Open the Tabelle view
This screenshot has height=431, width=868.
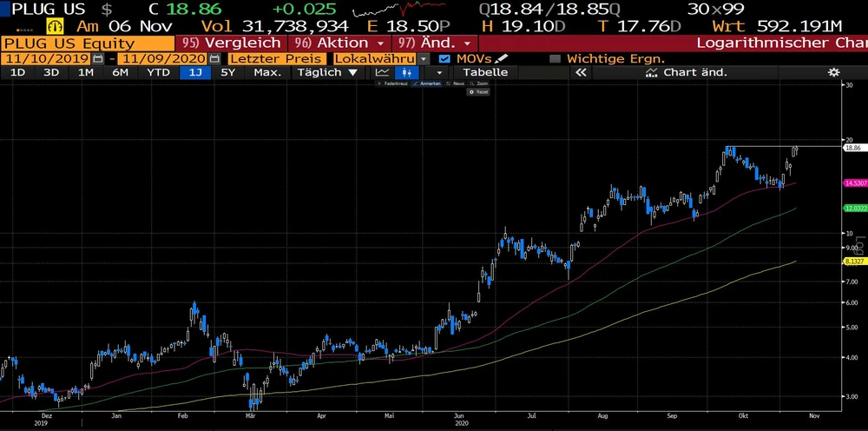485,73
